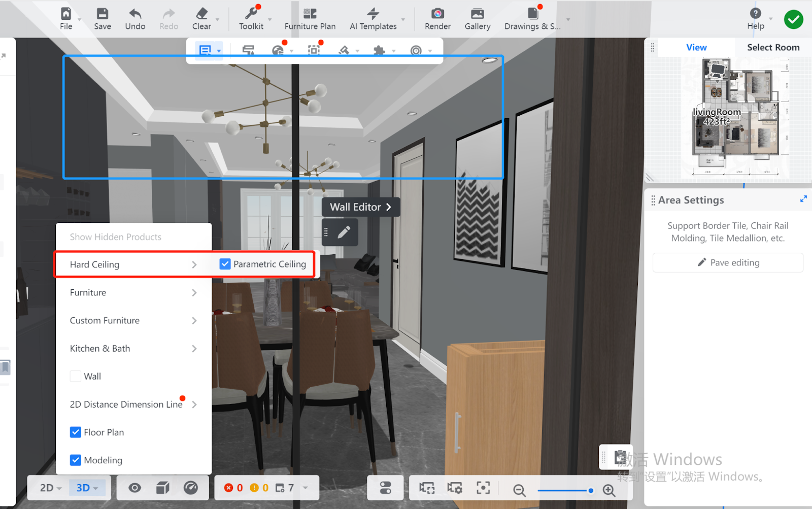
Task: Click the zoom slider handle
Action: (591, 490)
